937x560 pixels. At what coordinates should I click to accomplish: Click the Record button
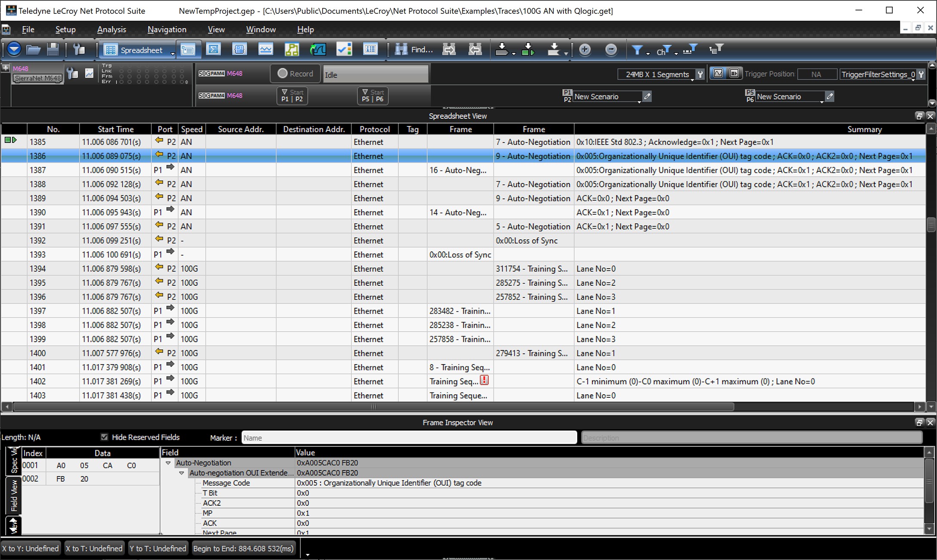coord(295,74)
